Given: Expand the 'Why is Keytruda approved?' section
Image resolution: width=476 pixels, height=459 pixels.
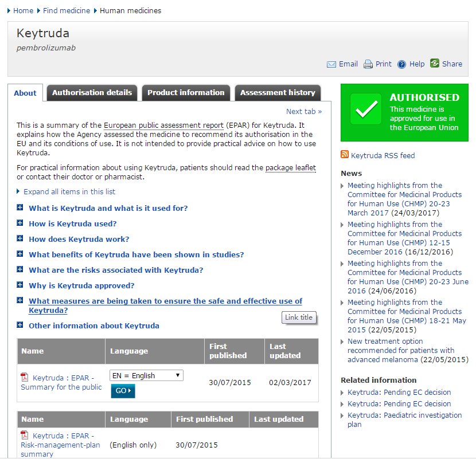Looking at the screenshot, I should coord(19,285).
